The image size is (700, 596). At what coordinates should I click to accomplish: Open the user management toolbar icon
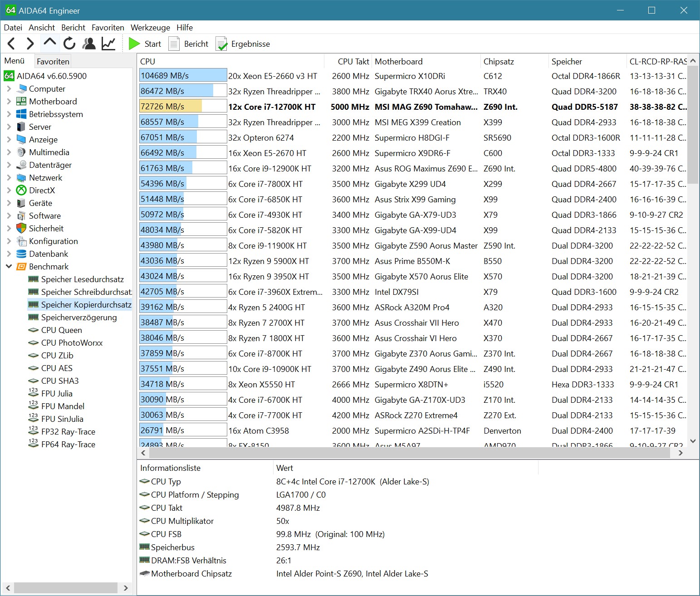(x=89, y=44)
